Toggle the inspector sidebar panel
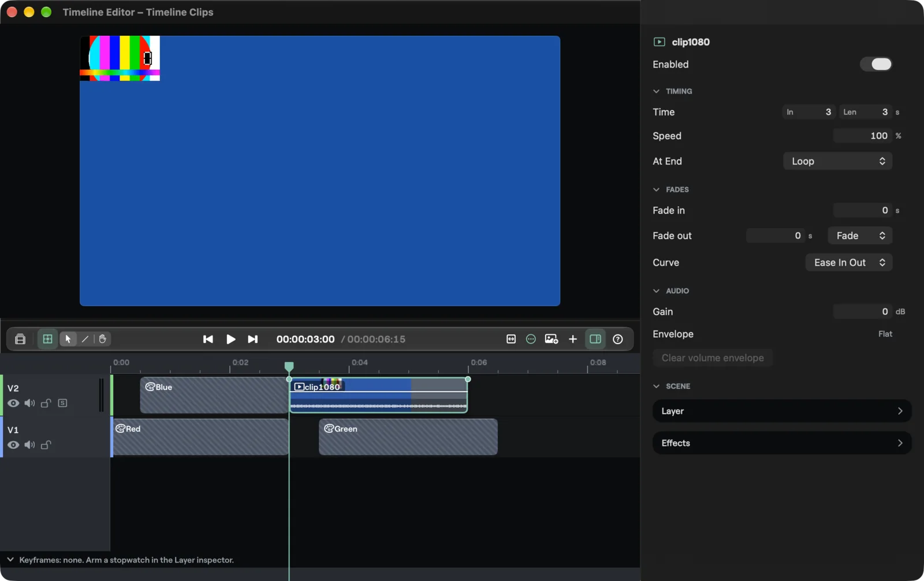The image size is (924, 581). click(595, 339)
